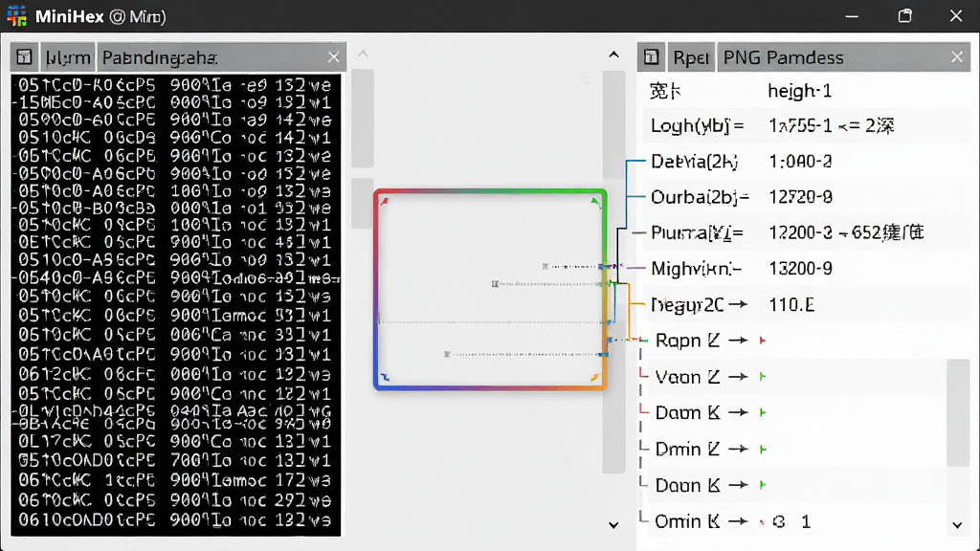Select the green corner handle of the gradient frame
Screen dimensions: 980x551
[x=595, y=201]
